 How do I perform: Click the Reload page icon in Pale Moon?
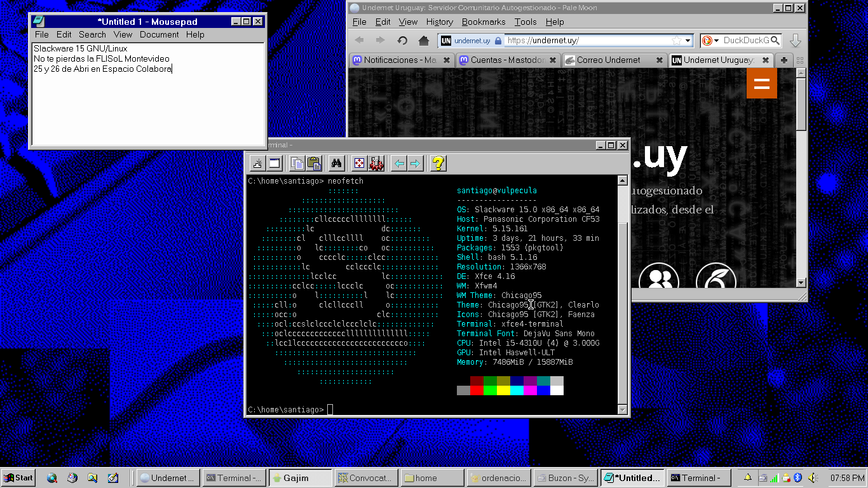click(402, 41)
